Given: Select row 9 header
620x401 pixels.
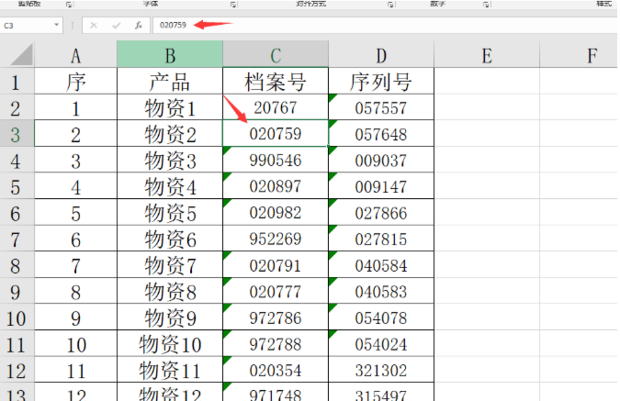Looking at the screenshot, I should tap(17, 291).
